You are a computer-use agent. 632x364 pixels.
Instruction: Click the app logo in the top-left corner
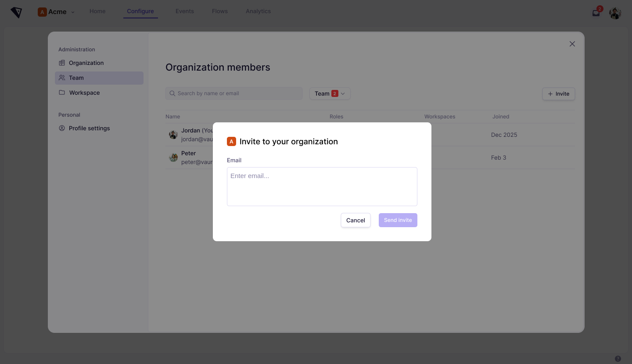click(x=16, y=12)
